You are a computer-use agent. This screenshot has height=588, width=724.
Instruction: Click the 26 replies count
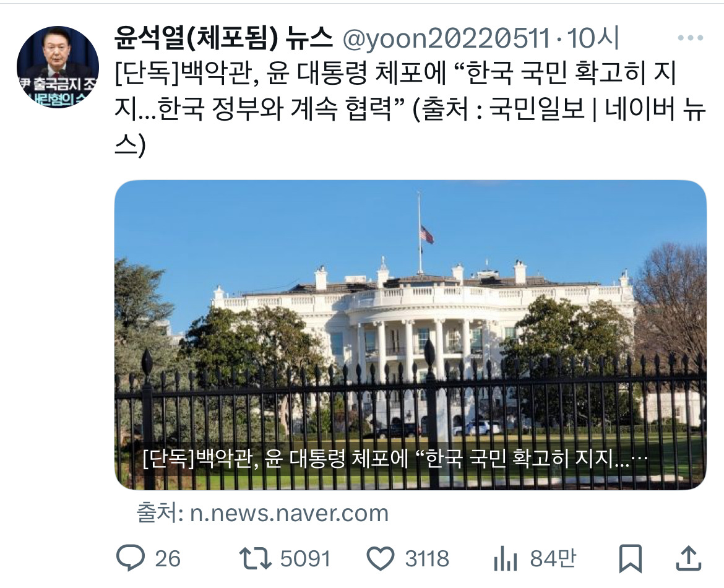pos(168,558)
